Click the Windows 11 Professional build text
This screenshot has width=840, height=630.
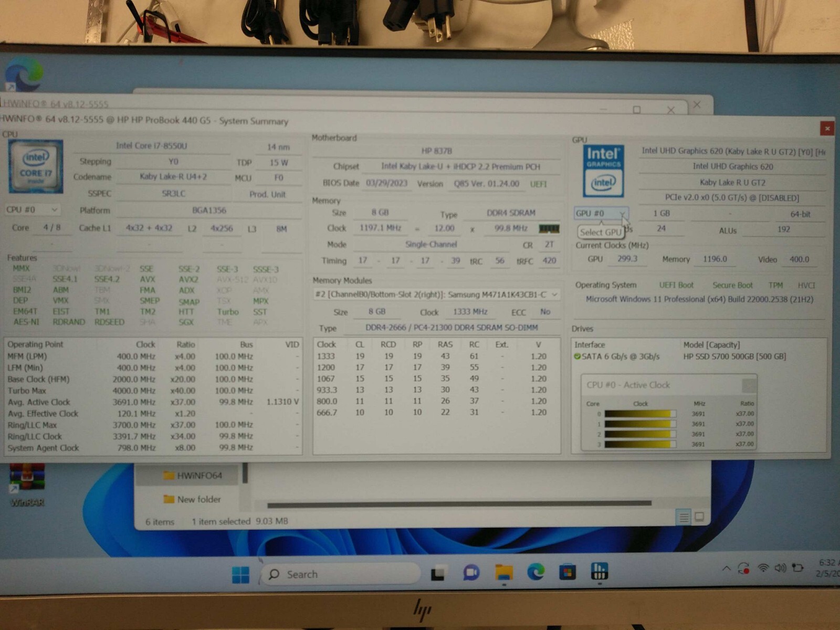coord(699,299)
